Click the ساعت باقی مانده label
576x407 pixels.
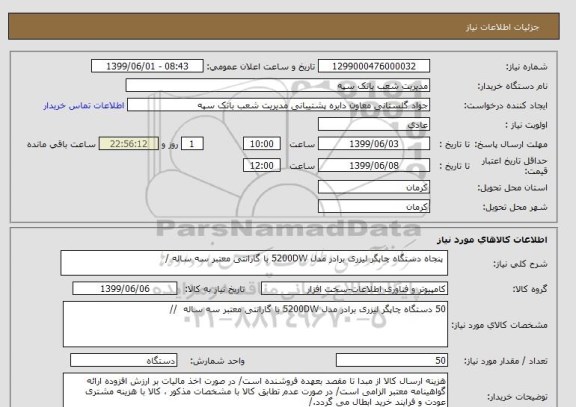pos(61,144)
